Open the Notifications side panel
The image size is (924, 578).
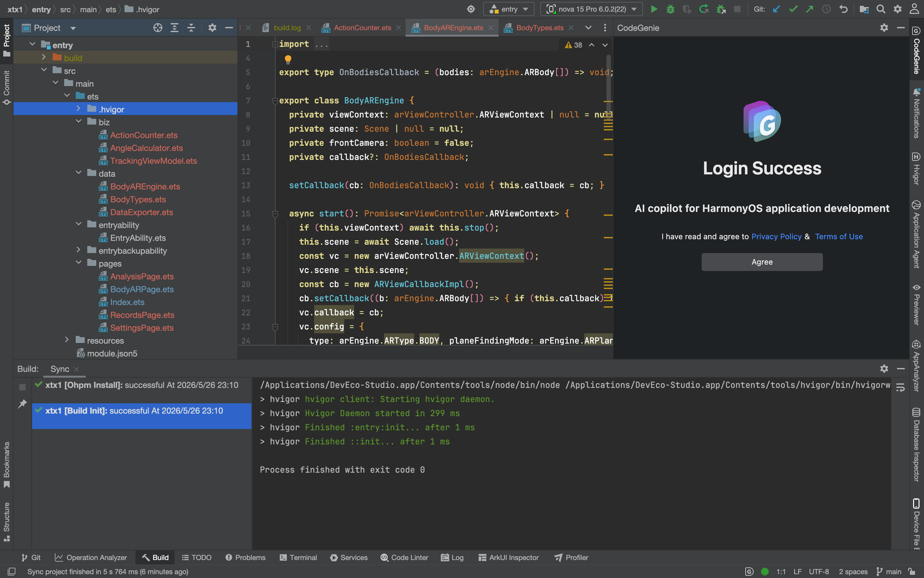[916, 113]
